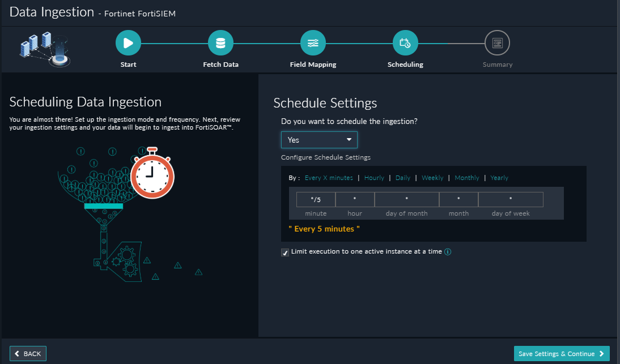Select the Fetch Data step icon
This screenshot has width=620, height=364.
click(x=220, y=42)
